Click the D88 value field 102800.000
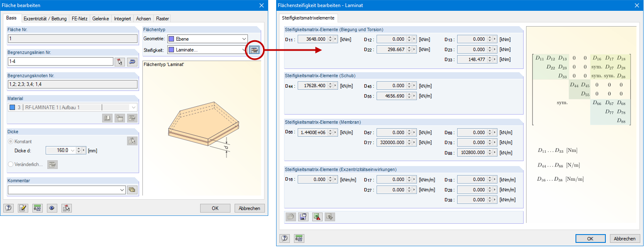The width and height of the screenshot is (644, 247). point(472,152)
